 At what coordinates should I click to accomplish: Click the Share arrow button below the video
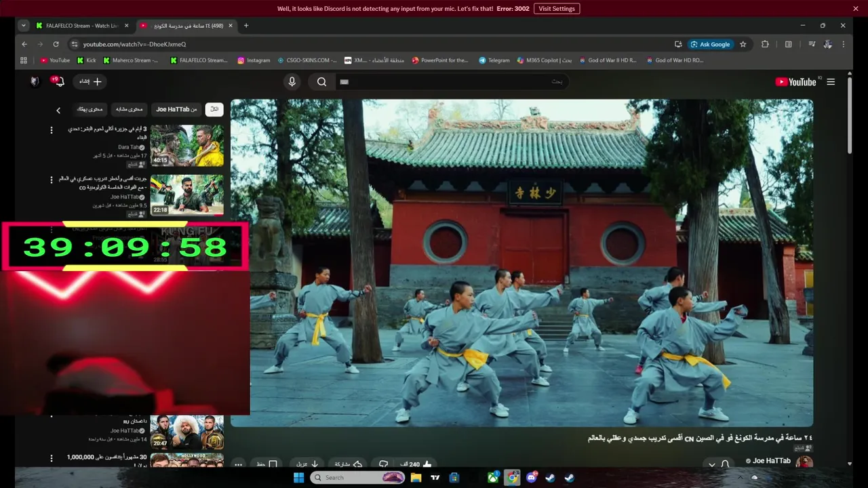pos(348,464)
